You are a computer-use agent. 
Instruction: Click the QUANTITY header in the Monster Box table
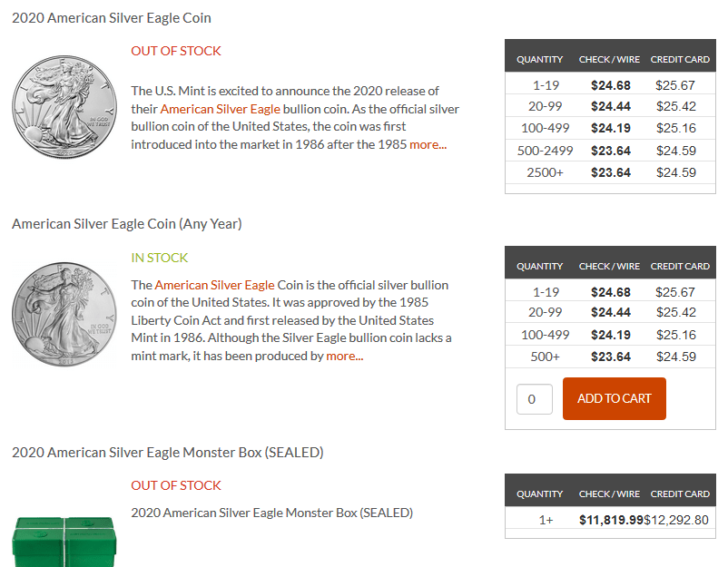click(x=539, y=494)
